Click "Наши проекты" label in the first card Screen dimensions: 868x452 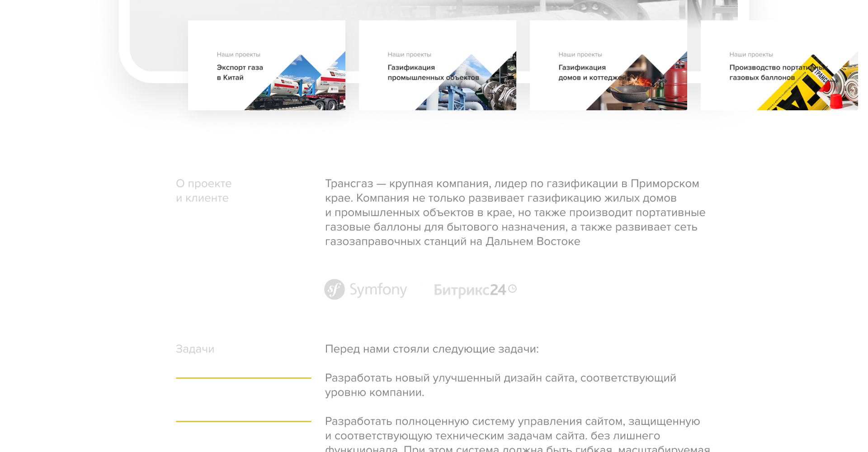pos(238,55)
